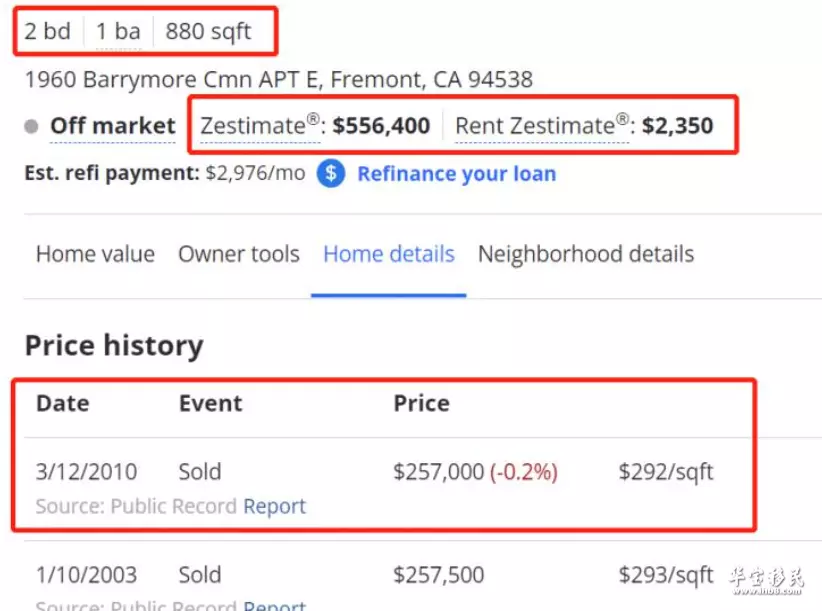Click the $257,000 sold price entry
The width and height of the screenshot is (822, 611).
coord(439,472)
